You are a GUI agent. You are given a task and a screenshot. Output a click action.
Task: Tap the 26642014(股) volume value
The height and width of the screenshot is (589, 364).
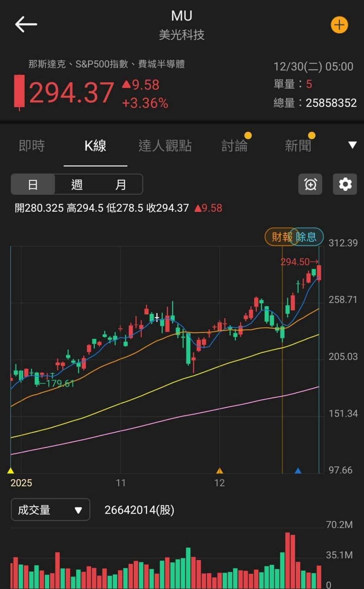point(139,510)
